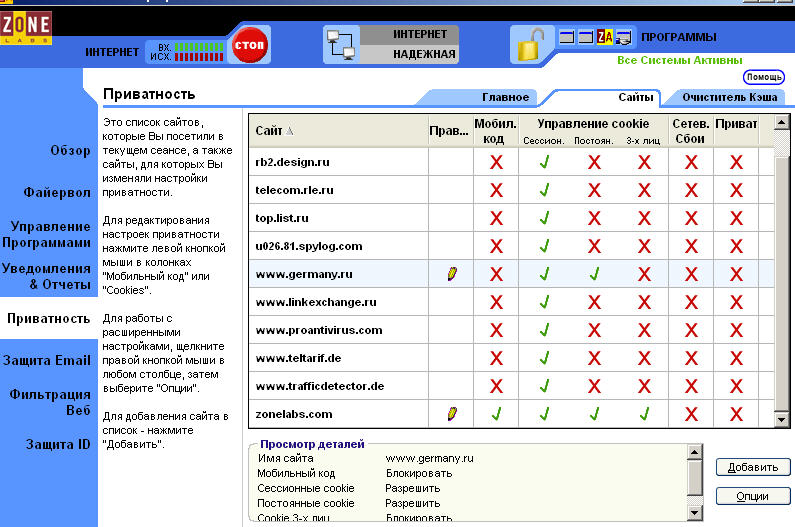Select the rb2.design.ru site row
This screenshot has height=527, width=795.
(x=511, y=162)
